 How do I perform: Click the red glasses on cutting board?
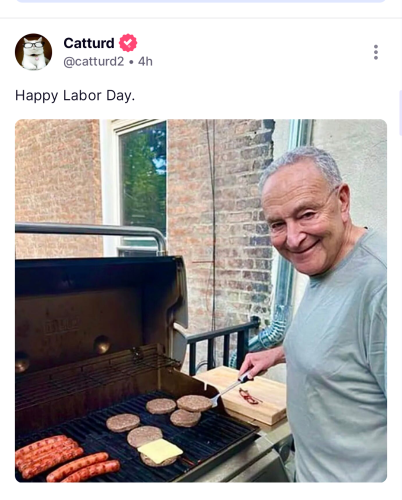tap(249, 396)
